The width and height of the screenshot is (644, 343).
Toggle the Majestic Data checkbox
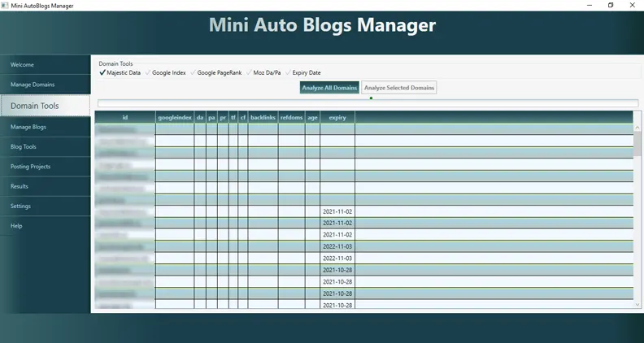[102, 73]
